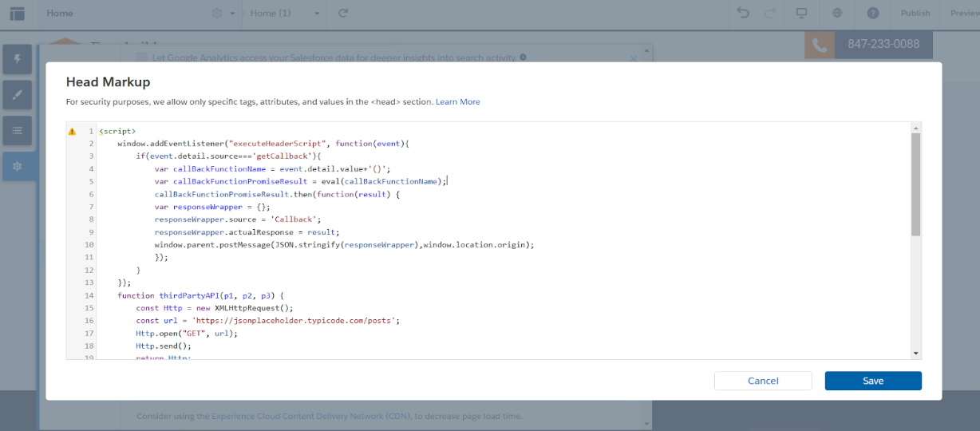Open the Learn More link
The height and width of the screenshot is (431, 980).
(457, 102)
